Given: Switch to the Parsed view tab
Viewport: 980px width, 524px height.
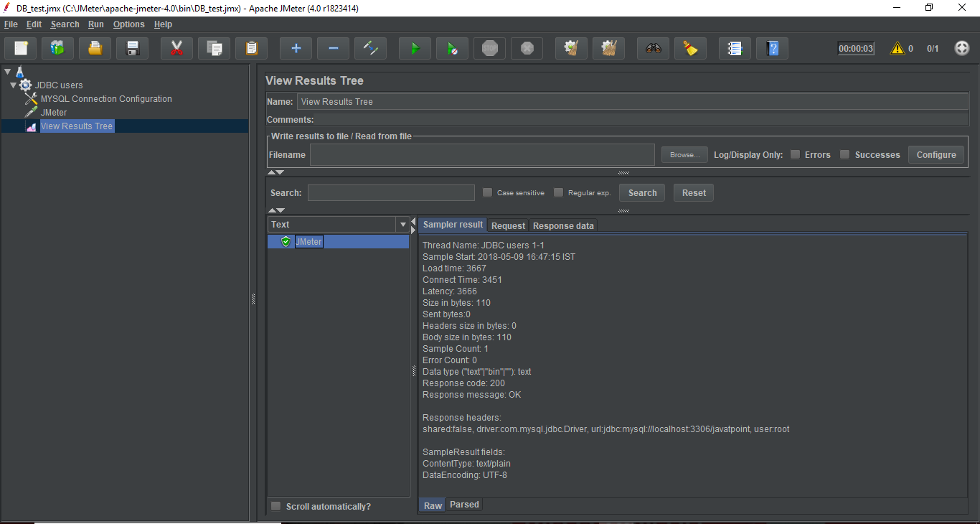Looking at the screenshot, I should point(464,505).
